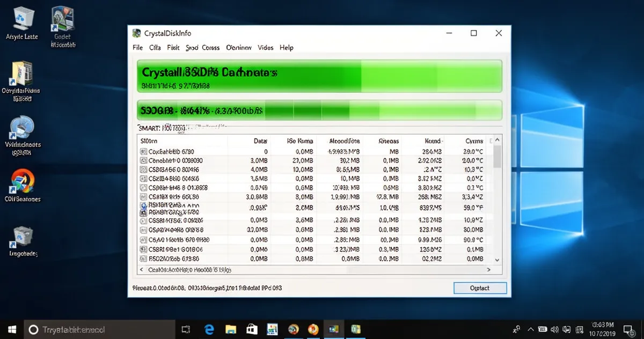Click the row icon in the 90.9 °C row
The width and height of the screenshot is (644, 339).
[143, 240]
